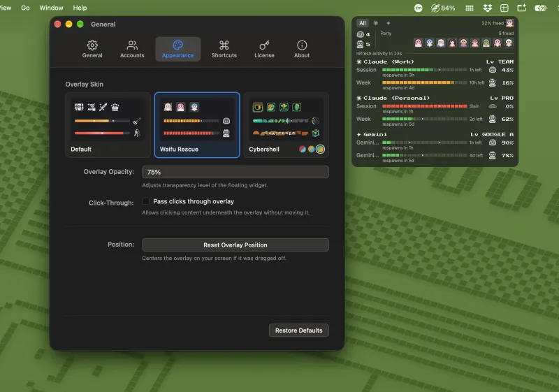The image size is (559, 392).
Task: Click the Restore Defaults button
Action: pos(299,331)
